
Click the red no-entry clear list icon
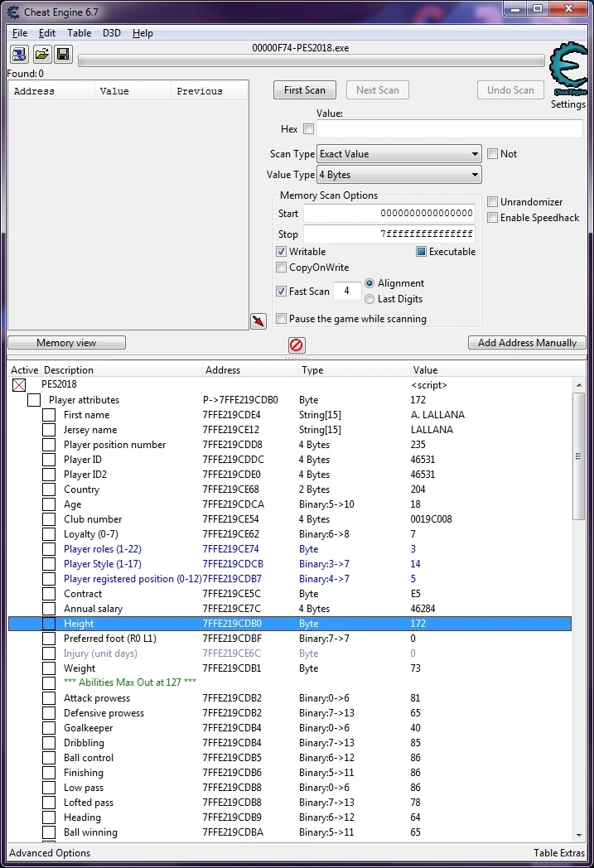[x=296, y=345]
